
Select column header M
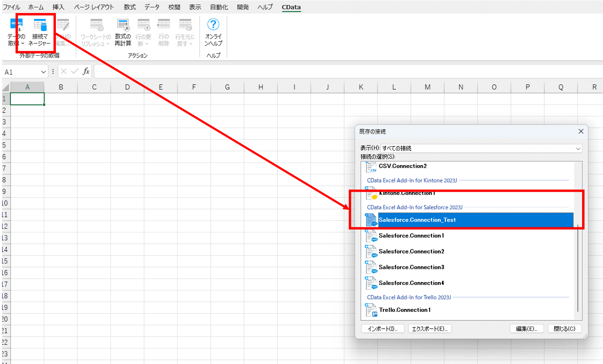tap(427, 87)
